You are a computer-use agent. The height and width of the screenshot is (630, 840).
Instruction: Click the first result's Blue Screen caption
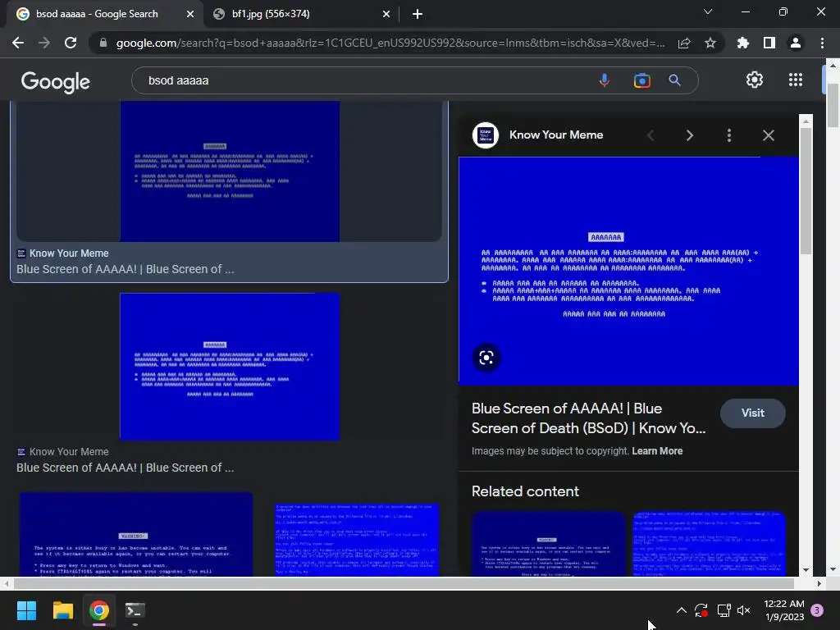(x=125, y=269)
